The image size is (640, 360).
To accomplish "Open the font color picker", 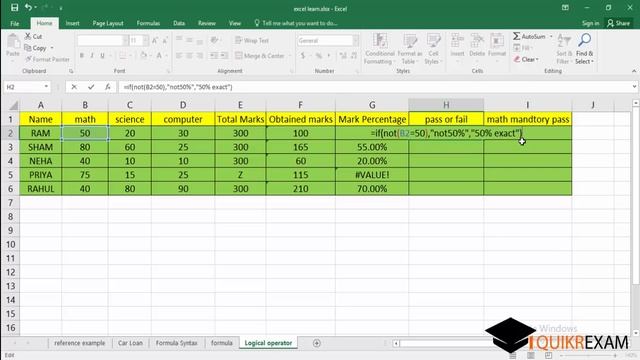I will [159, 56].
